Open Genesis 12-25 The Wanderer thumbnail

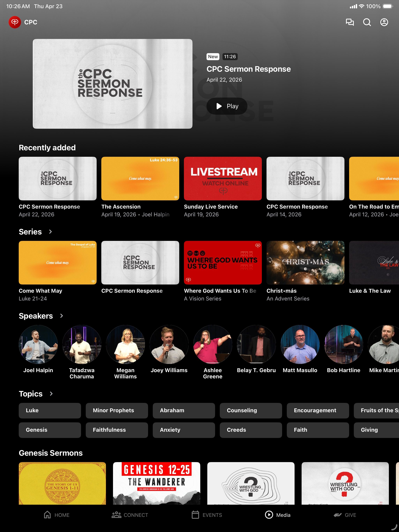[156, 483]
